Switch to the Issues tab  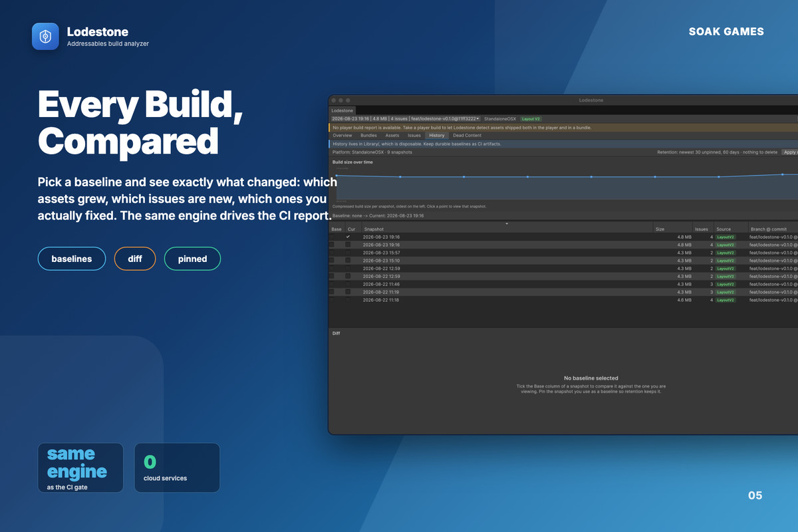414,135
